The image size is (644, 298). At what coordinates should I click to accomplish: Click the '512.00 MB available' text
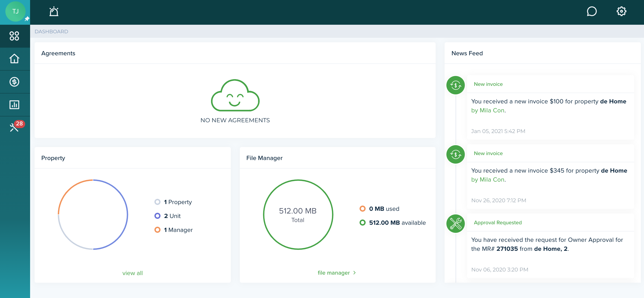pos(397,223)
